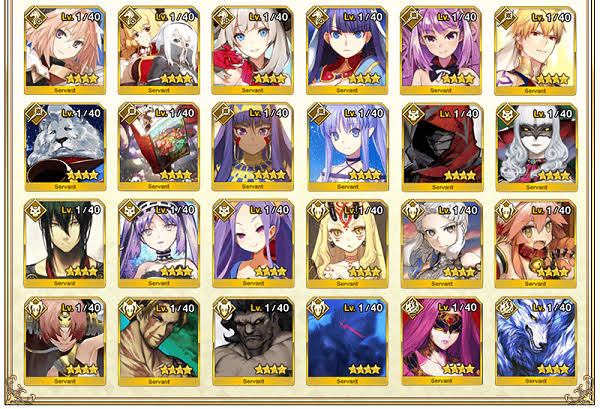Viewport: 600px width, 409px height.
Task: Tap the scarred shirtless Berserker servant
Action: [159, 341]
